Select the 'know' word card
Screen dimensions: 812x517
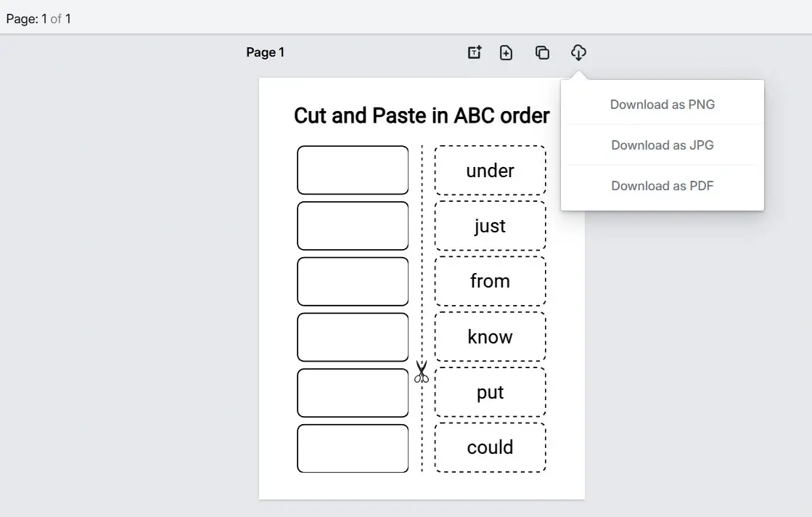tap(490, 337)
